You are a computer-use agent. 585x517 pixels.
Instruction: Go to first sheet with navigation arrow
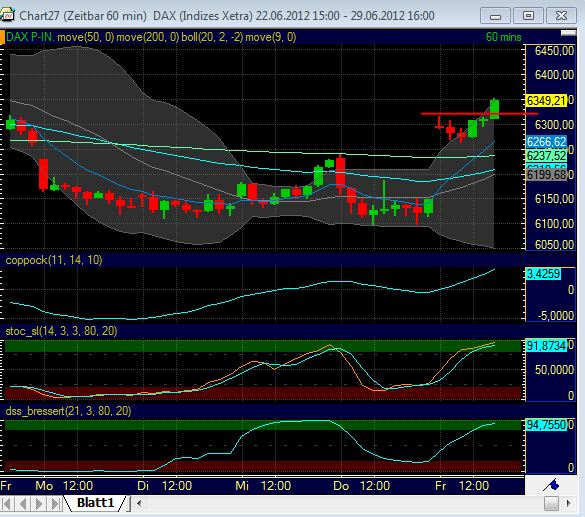coord(7,504)
